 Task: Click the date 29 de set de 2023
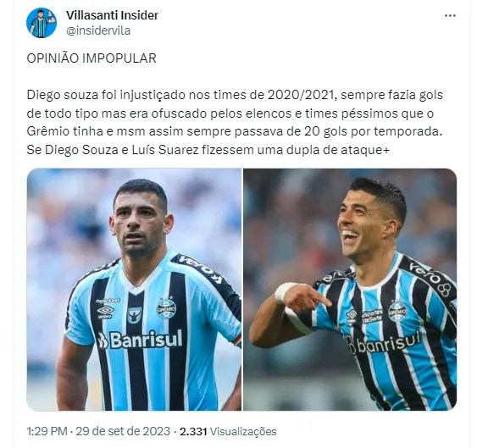123,431
